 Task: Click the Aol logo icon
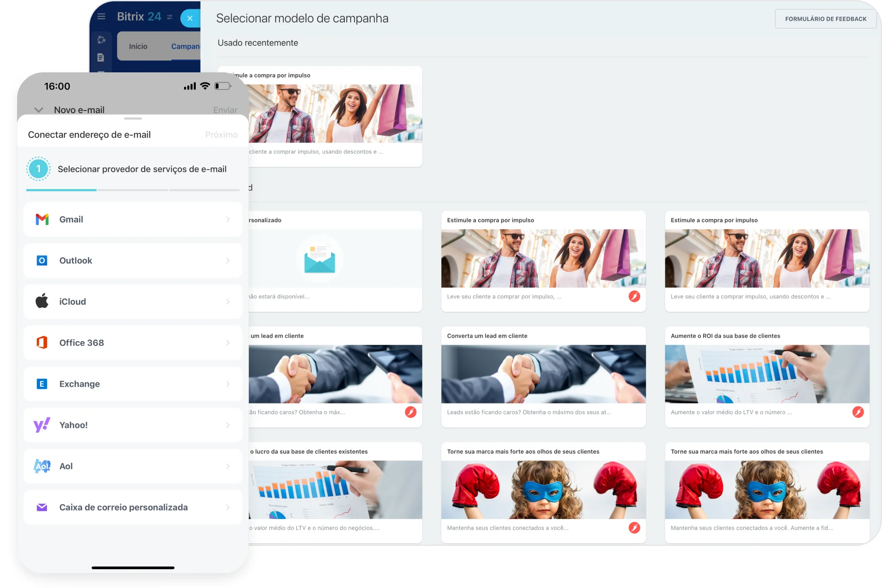[42, 466]
